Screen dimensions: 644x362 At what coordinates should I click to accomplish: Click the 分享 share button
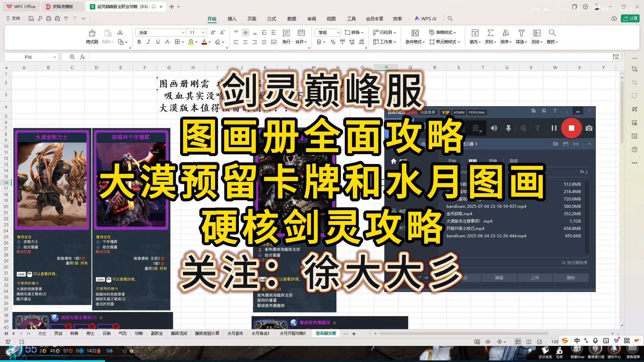[630, 18]
